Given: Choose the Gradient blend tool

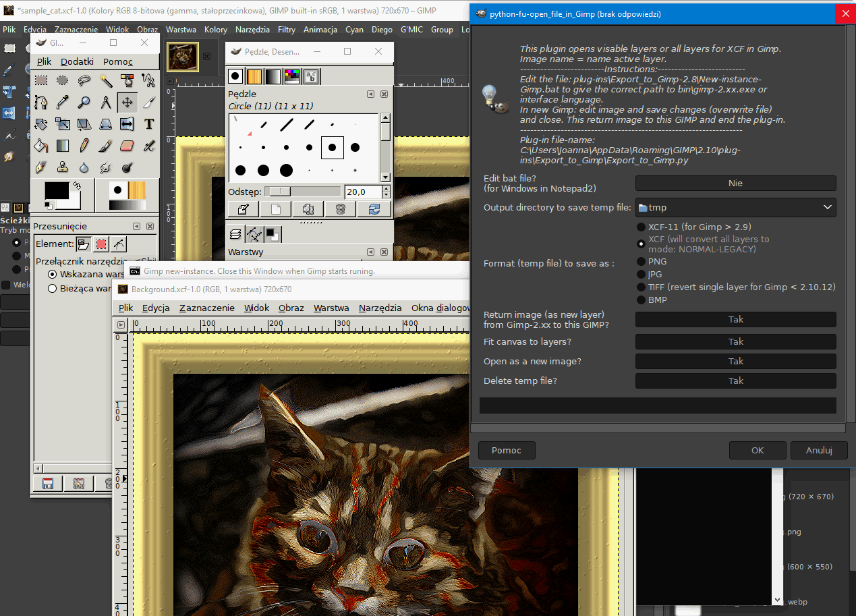Looking at the screenshot, I should tap(63, 146).
